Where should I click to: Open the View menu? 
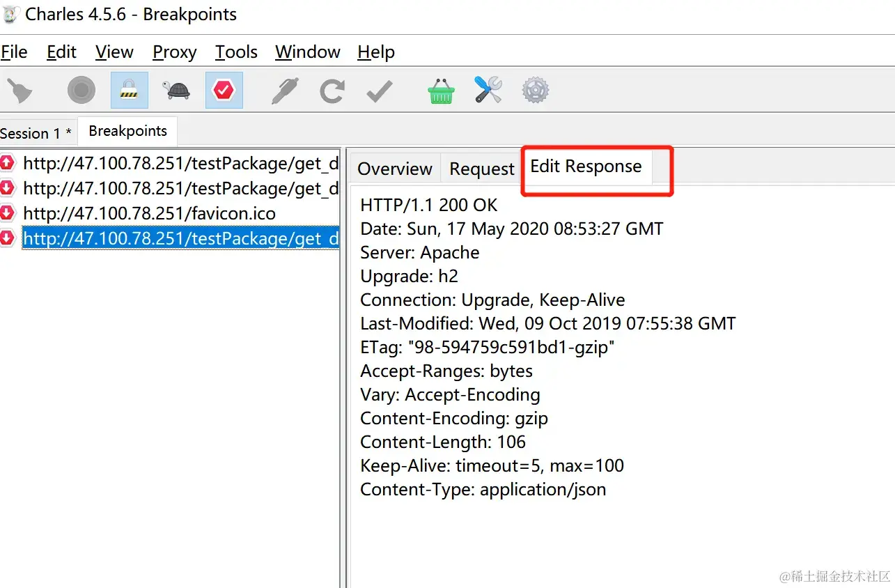pyautogui.click(x=114, y=52)
